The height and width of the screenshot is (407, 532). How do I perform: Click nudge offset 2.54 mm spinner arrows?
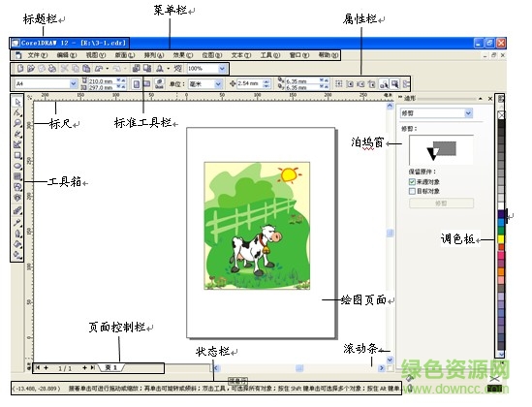coord(266,83)
